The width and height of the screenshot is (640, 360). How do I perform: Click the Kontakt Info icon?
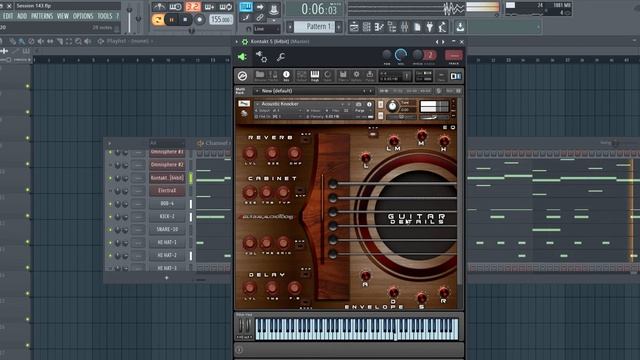pos(286,76)
